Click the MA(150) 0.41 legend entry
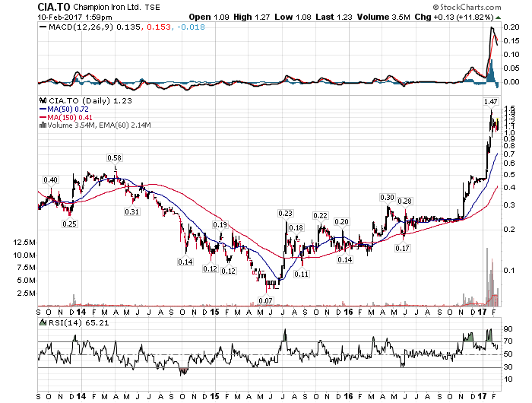 pos(66,117)
